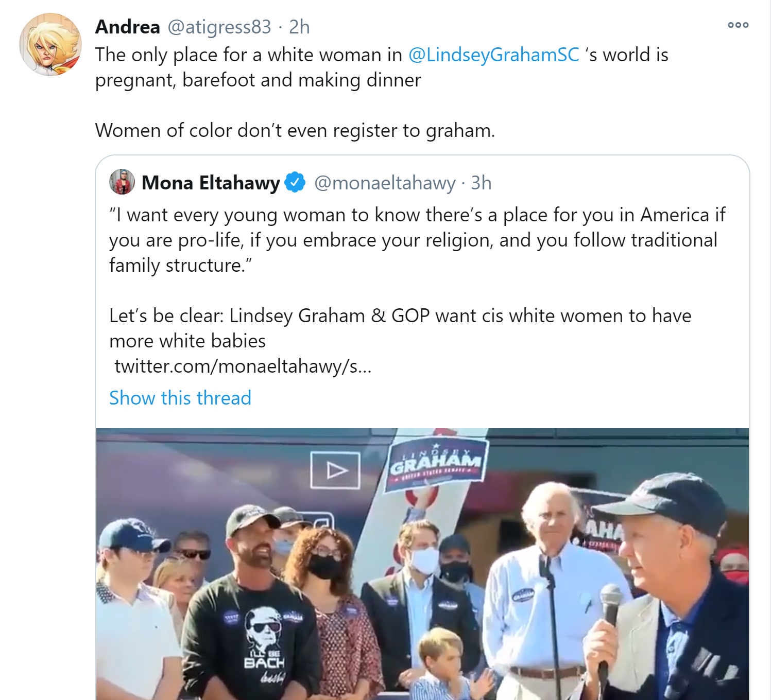Click Mona Eltahawy's small profile picture
The width and height of the screenshot is (771, 700).
click(122, 182)
